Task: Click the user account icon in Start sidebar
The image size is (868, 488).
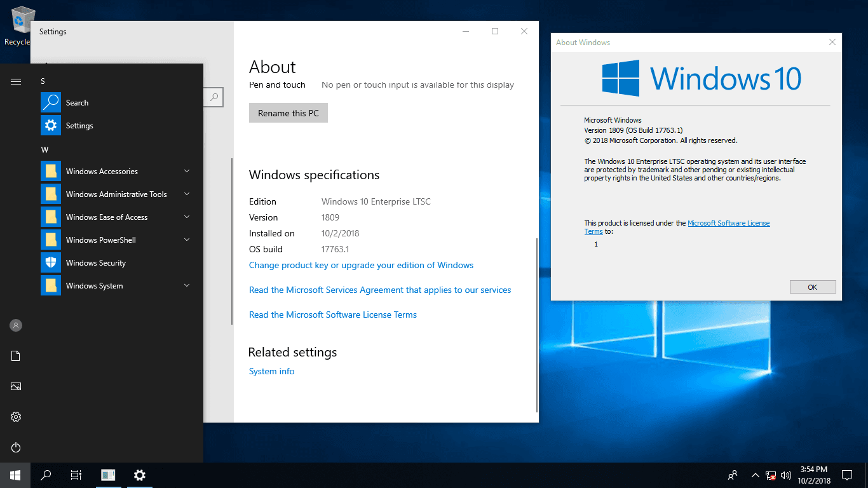Action: (15, 325)
